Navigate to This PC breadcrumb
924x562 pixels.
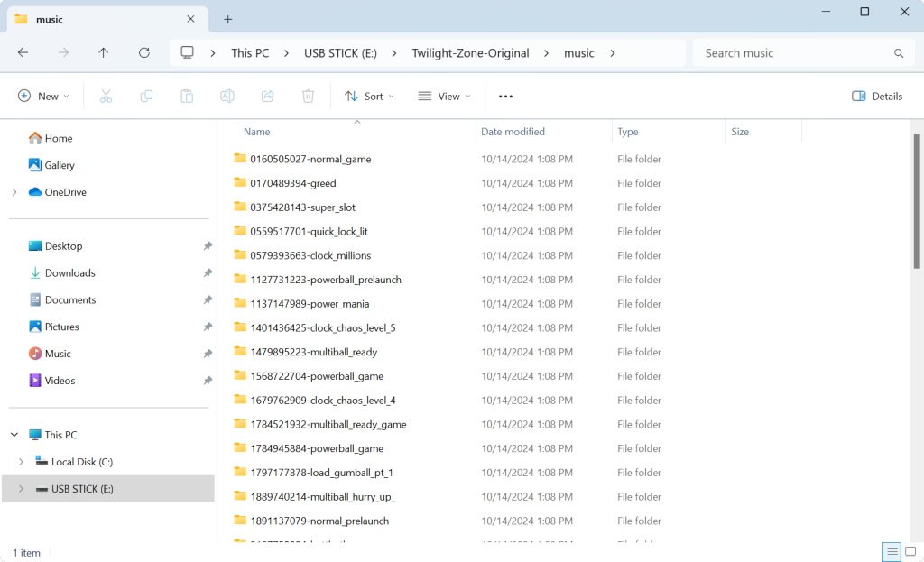pyautogui.click(x=250, y=53)
